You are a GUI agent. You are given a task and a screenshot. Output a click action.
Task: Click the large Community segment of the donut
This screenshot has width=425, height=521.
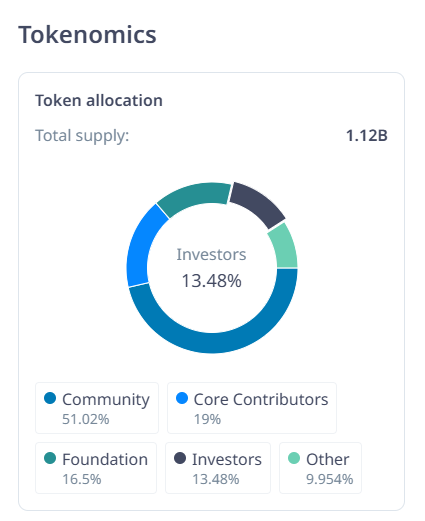(x=213, y=343)
